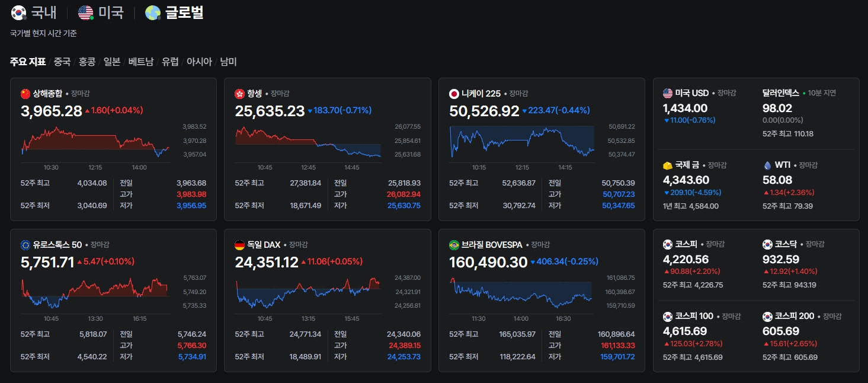Viewport: 868px width, 383px height.
Task: Open the 일본 region tab
Action: [112, 62]
